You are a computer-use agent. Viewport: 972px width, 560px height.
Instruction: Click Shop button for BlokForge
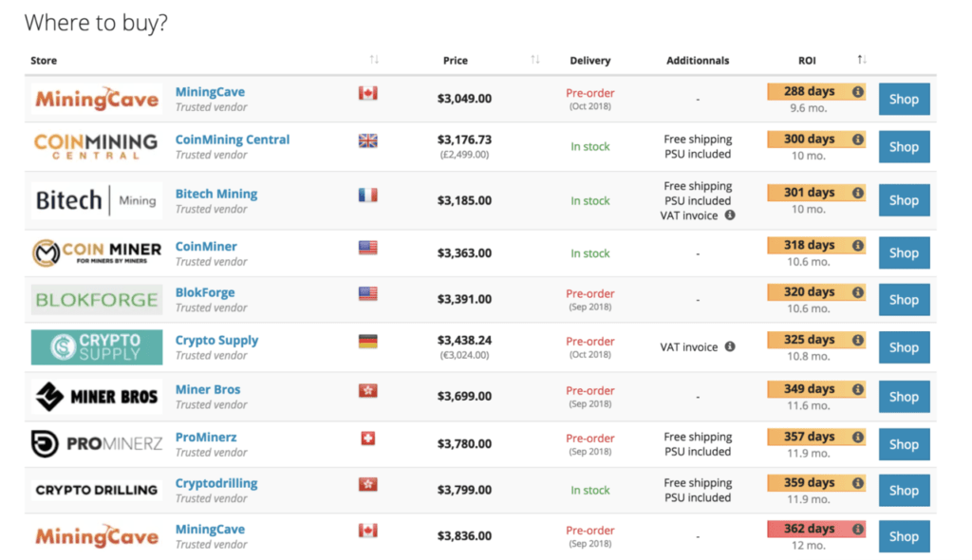[x=904, y=300]
